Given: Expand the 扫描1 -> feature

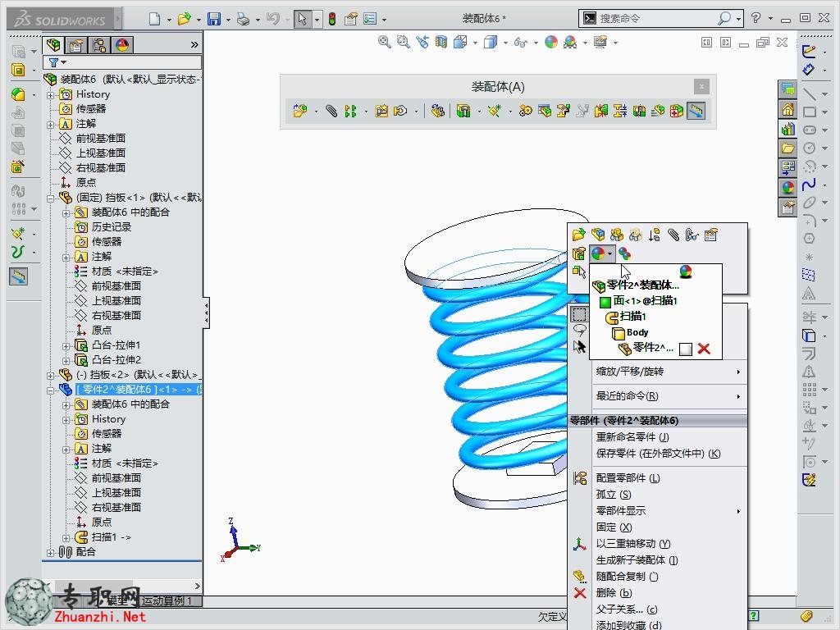Looking at the screenshot, I should tap(66, 538).
